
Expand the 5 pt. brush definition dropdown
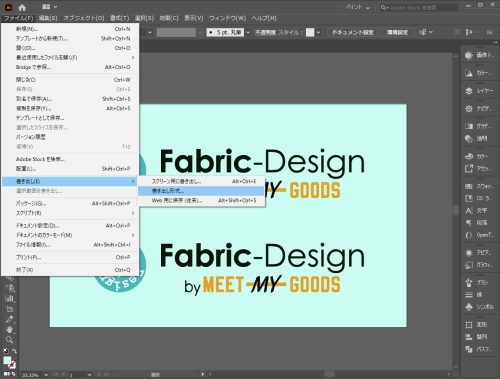(x=248, y=32)
